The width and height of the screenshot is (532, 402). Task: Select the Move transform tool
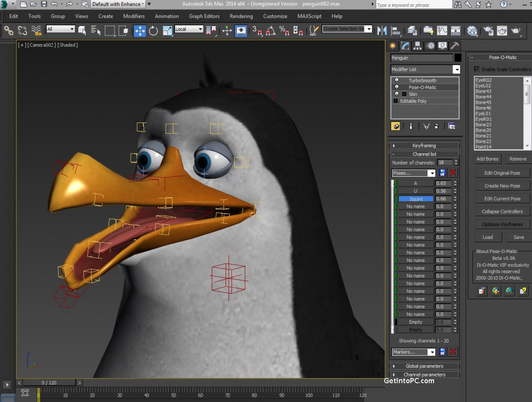coord(140,30)
